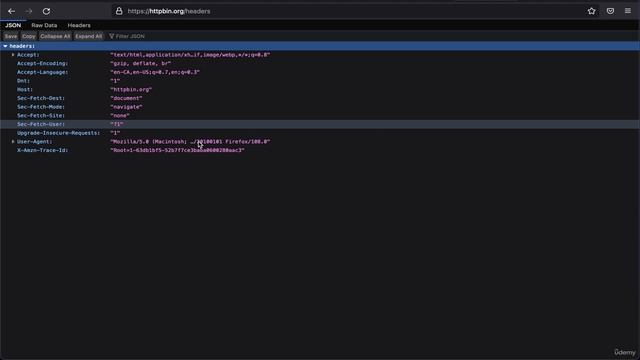Go back with the browser back arrow
Image resolution: width=640 pixels, height=360 pixels.
pyautogui.click(x=11, y=11)
